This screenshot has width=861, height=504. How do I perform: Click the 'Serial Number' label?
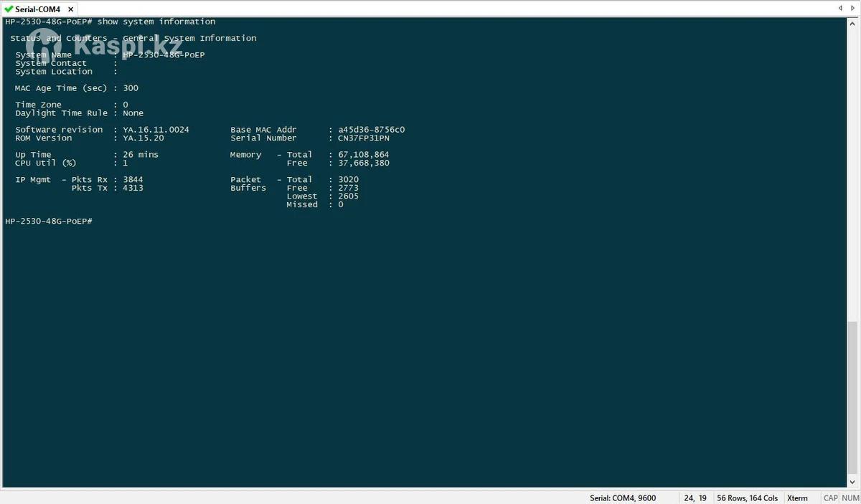click(263, 138)
